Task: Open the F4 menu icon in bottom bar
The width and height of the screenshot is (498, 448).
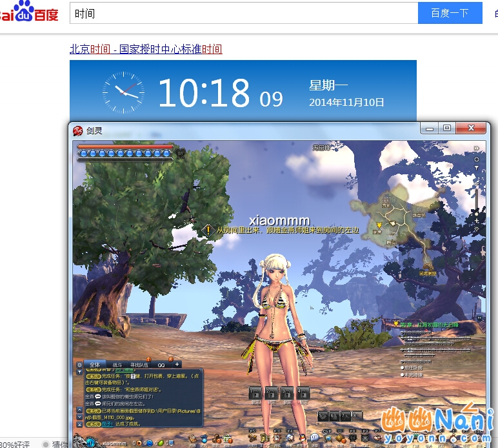Action: (x=290, y=438)
